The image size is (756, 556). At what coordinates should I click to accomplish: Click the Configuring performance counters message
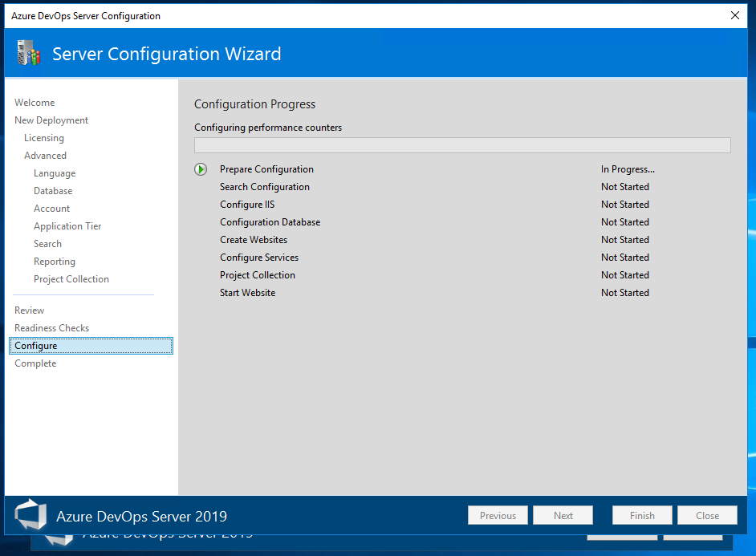click(268, 128)
